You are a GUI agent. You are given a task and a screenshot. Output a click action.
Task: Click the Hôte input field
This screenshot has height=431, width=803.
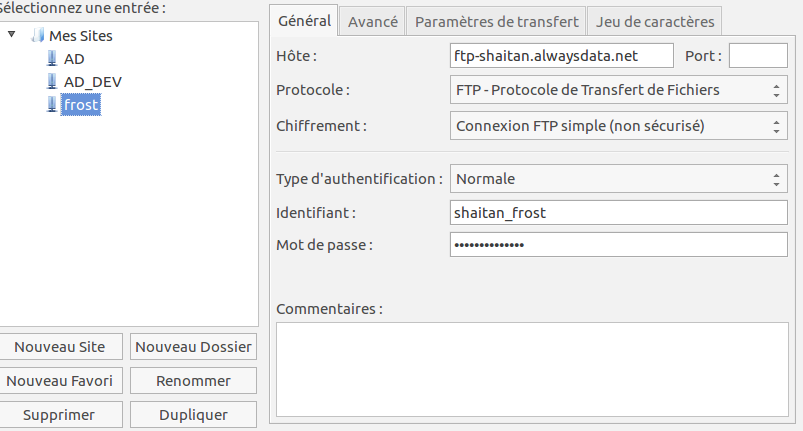coord(561,55)
